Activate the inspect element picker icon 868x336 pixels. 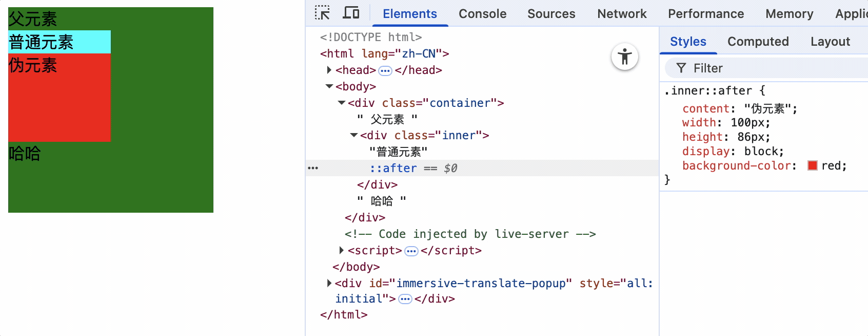coord(322,13)
